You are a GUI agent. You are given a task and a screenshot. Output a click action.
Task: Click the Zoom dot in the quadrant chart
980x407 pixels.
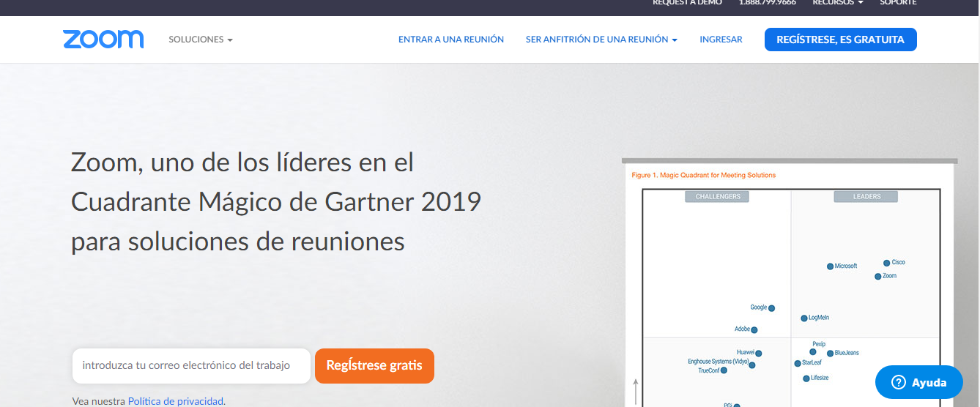(x=877, y=276)
